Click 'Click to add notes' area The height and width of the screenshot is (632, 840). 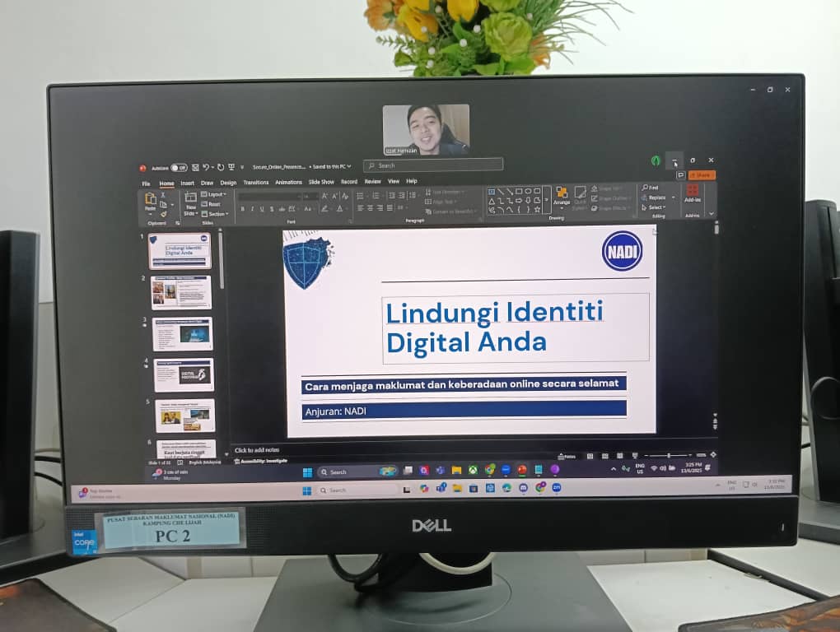pyautogui.click(x=257, y=450)
